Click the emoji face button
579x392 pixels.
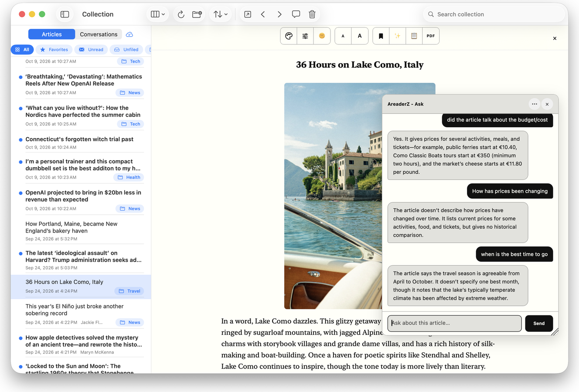pyautogui.click(x=322, y=36)
